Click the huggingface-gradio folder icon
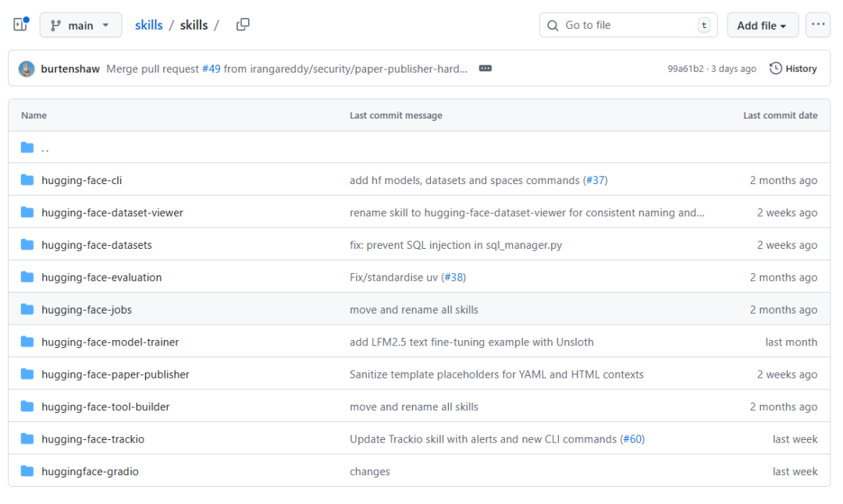Viewport: 843px width, 504px height. (x=28, y=471)
